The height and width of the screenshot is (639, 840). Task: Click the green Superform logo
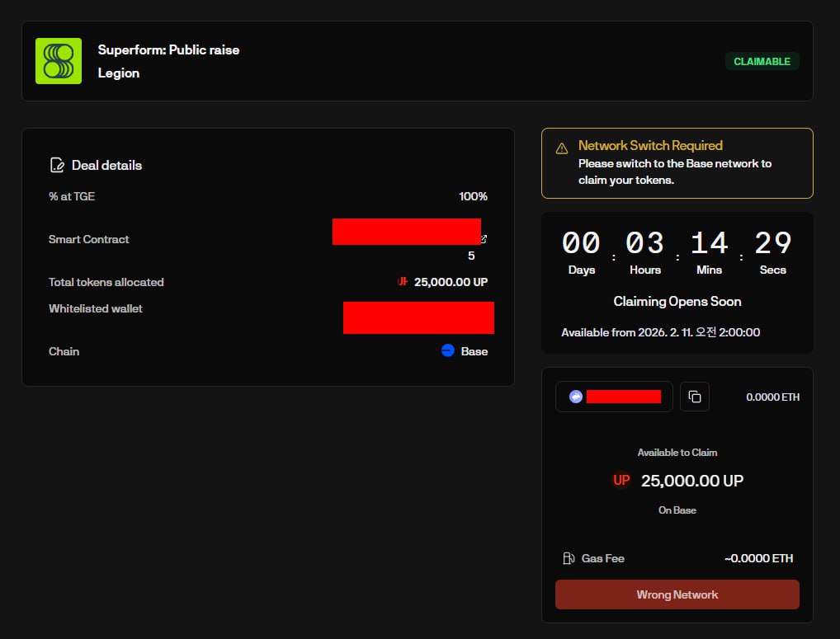(x=59, y=61)
